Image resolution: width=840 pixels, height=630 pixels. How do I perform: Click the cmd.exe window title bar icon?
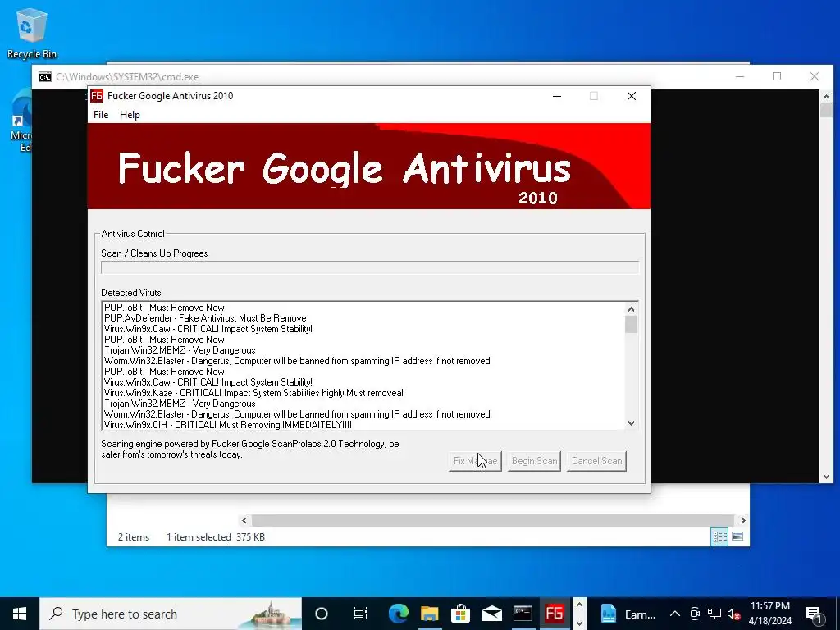pos(45,77)
